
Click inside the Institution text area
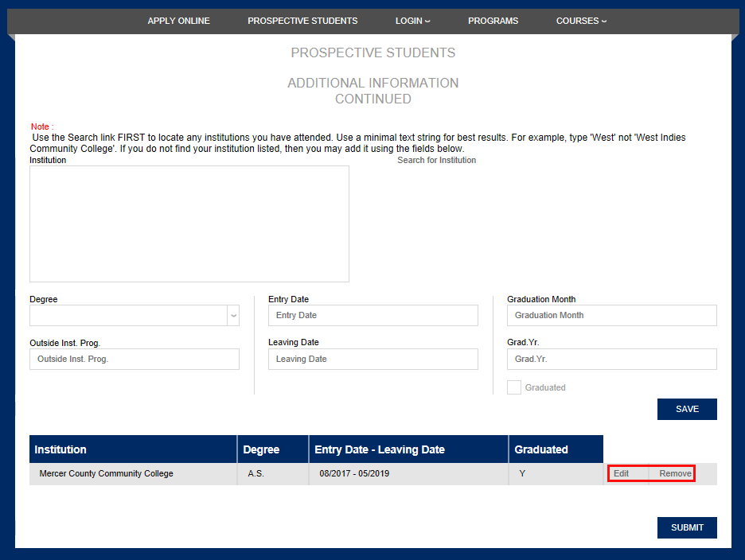[189, 224]
